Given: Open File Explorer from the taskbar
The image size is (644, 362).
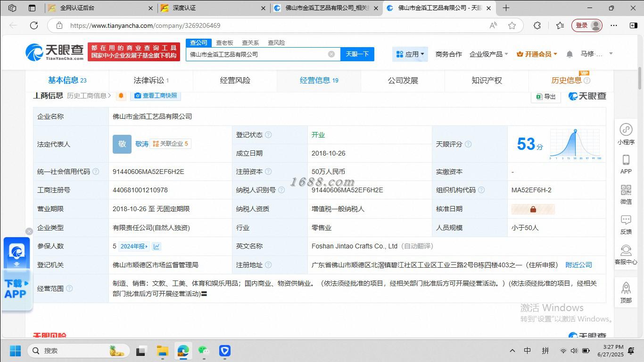Looking at the screenshot, I should [x=162, y=351].
